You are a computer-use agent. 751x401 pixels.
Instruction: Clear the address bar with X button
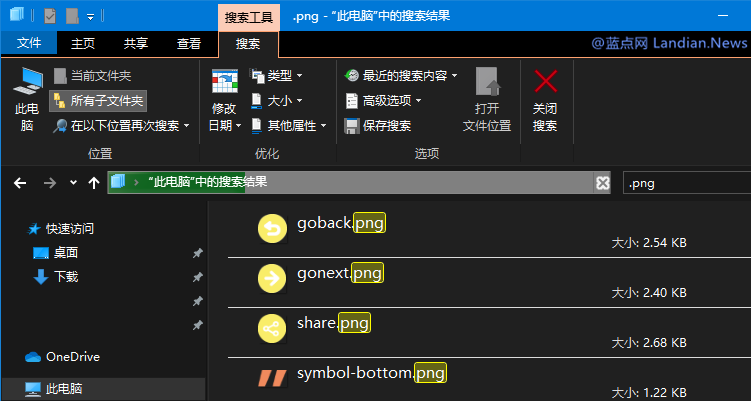(602, 182)
